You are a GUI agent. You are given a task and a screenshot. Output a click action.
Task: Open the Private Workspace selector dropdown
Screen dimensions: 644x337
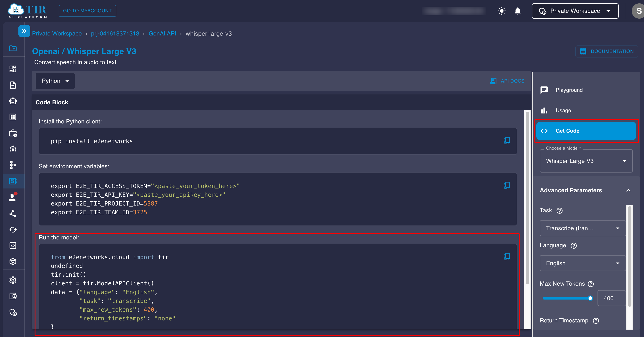[575, 11]
